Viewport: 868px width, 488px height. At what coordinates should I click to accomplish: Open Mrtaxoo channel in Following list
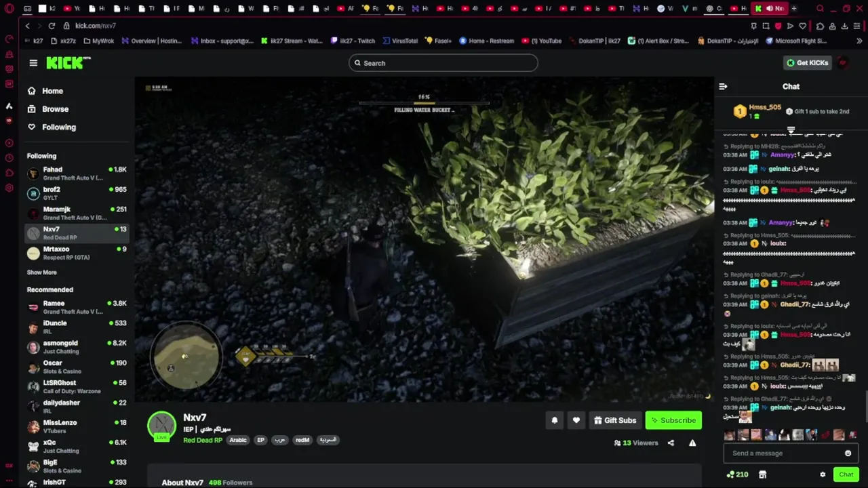click(x=76, y=253)
